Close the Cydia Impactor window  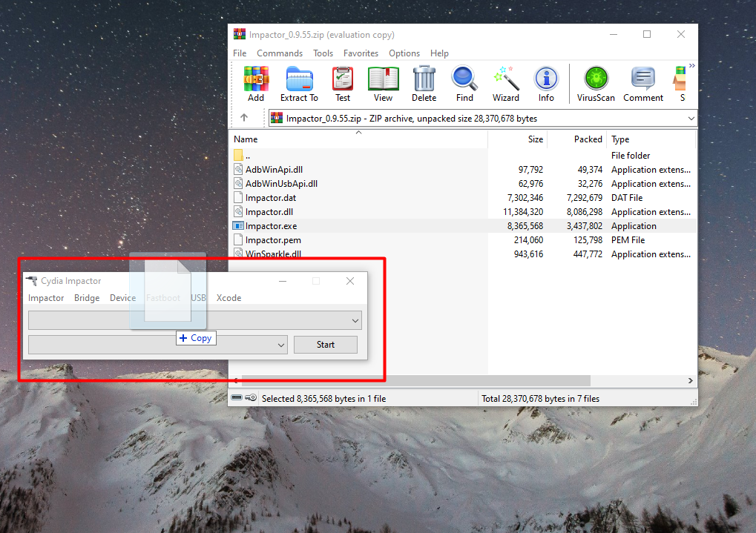coord(350,281)
